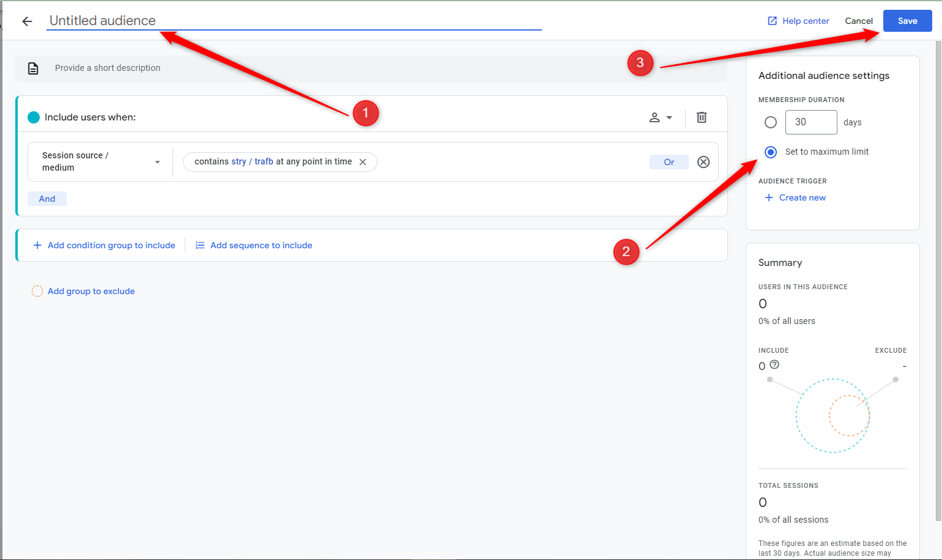942x560 pixels.
Task: Select the 30 days membership duration radio
Action: (x=771, y=122)
